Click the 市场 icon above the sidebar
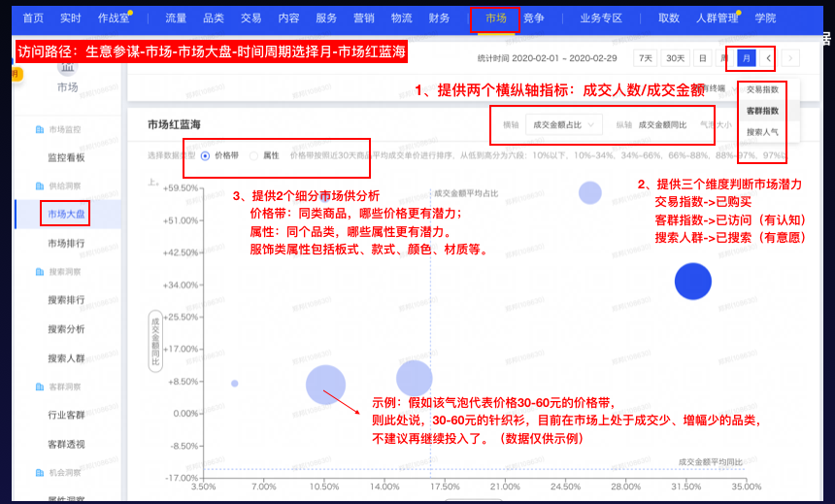835x504 pixels. click(x=67, y=66)
